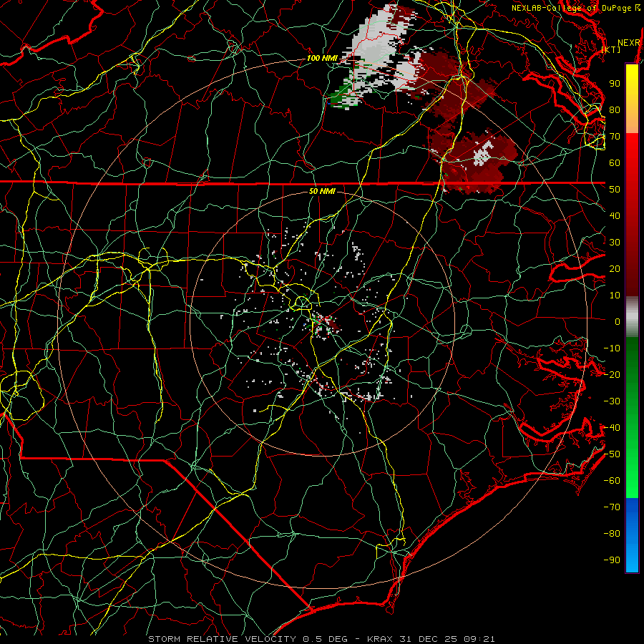644x644 pixels.
Task: Select the -60 value on velocity scale
Action: tap(612, 481)
